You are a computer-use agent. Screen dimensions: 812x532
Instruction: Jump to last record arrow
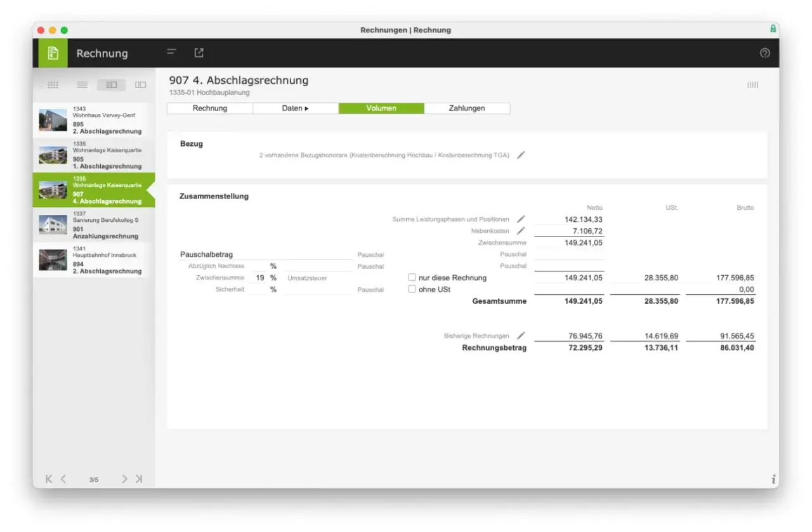click(139, 479)
